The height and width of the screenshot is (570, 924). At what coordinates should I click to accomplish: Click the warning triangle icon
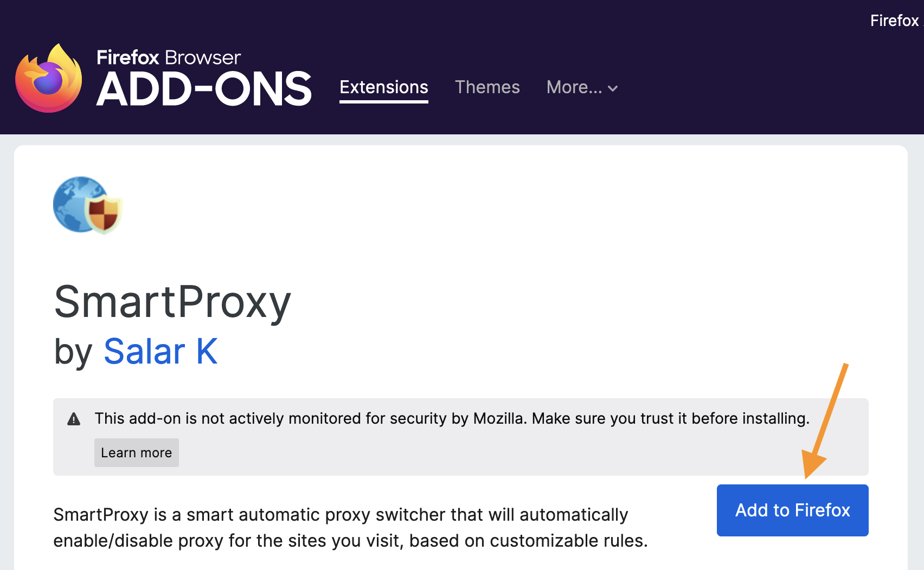(74, 419)
